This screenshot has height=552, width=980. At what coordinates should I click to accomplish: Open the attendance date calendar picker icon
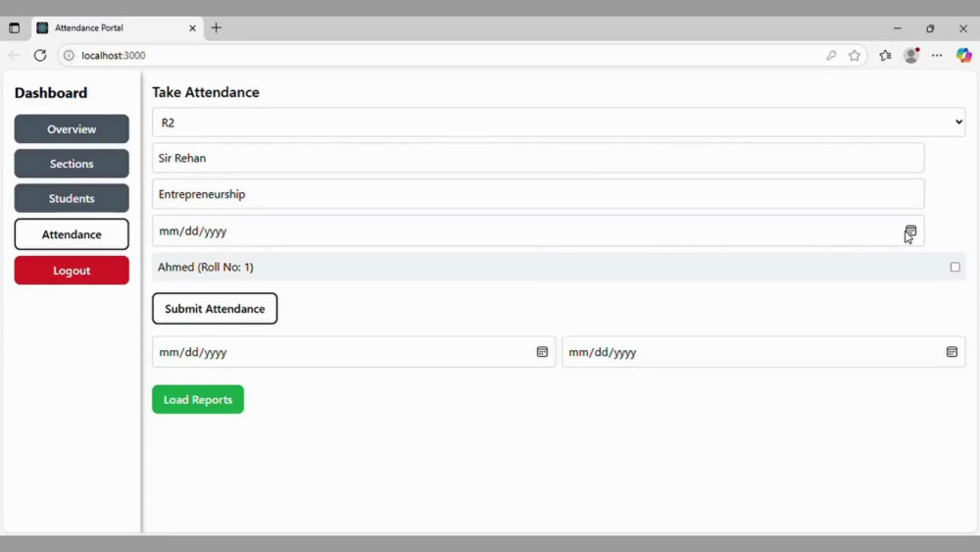[x=910, y=230]
